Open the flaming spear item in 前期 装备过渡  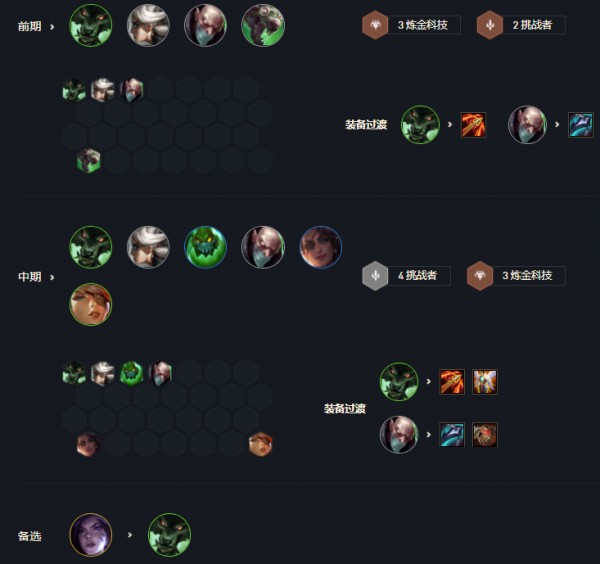[473, 125]
